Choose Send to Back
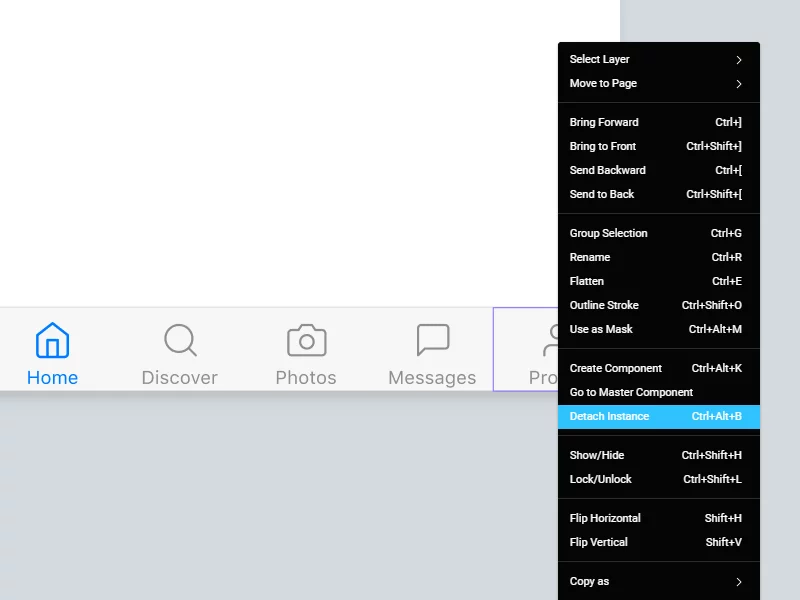The image size is (800, 600). pos(659,194)
